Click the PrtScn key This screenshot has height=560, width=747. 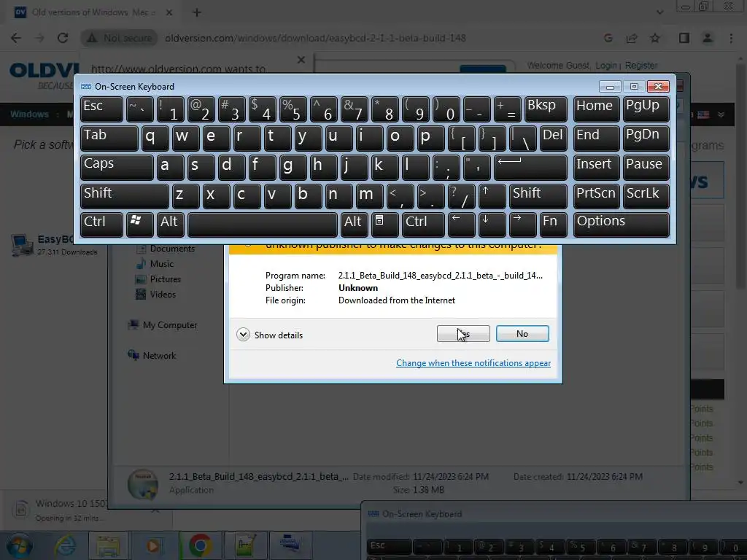pyautogui.click(x=596, y=196)
